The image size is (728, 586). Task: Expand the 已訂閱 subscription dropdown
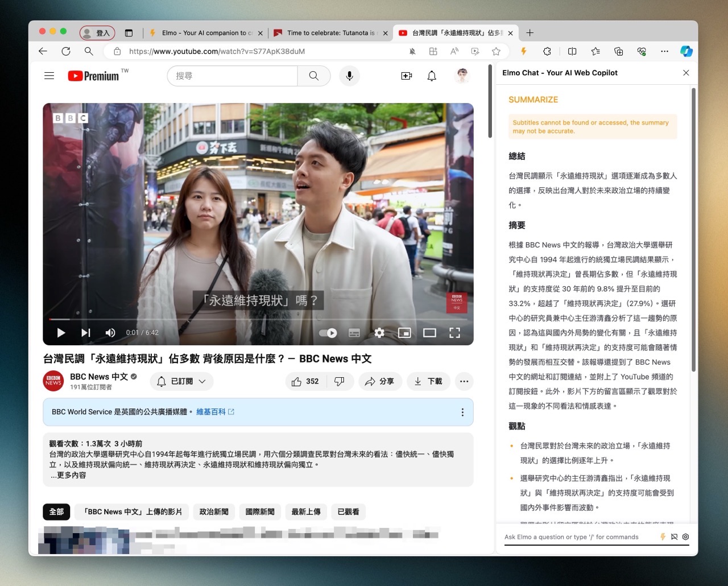pos(182,381)
